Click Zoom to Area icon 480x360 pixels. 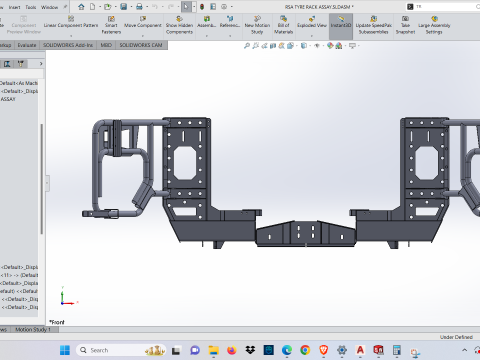click(256, 46)
